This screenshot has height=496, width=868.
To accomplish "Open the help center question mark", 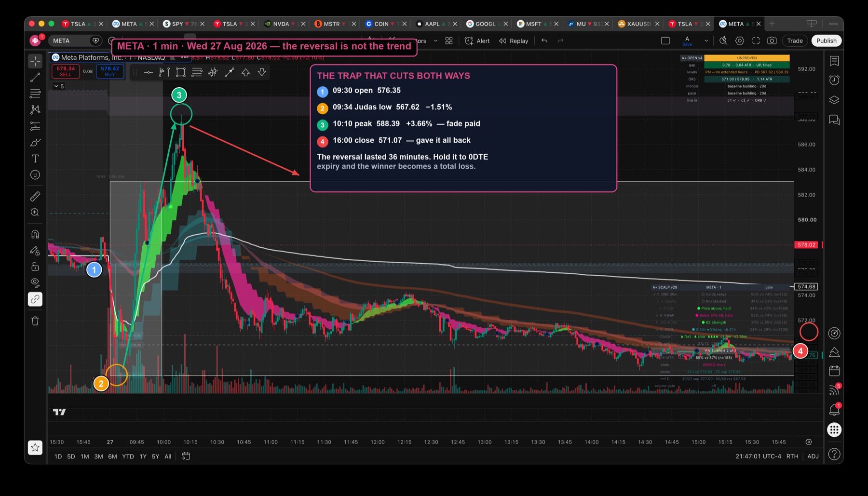I will click(834, 454).
